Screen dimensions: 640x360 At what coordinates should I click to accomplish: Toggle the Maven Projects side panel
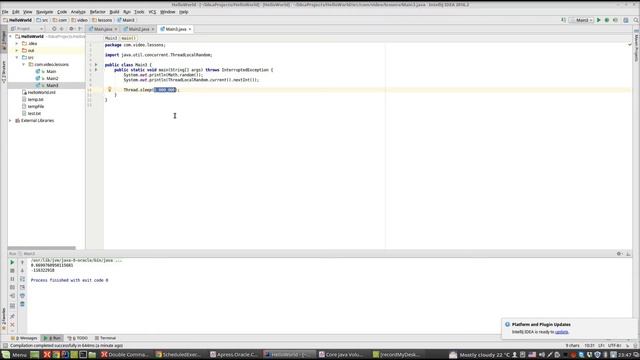tap(636, 47)
